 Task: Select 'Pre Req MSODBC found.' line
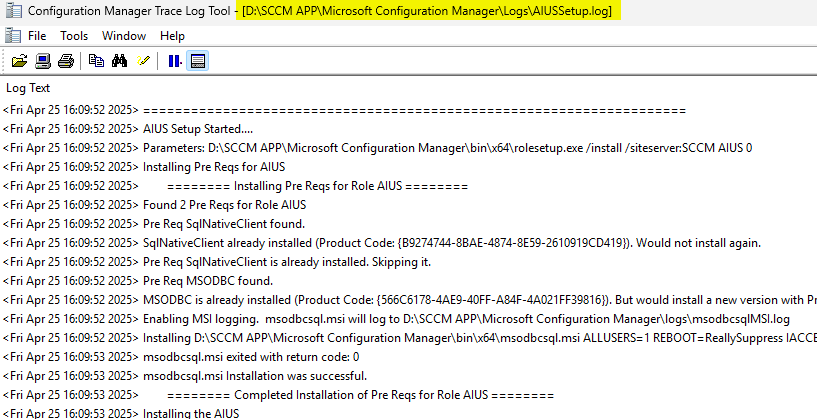point(408,281)
